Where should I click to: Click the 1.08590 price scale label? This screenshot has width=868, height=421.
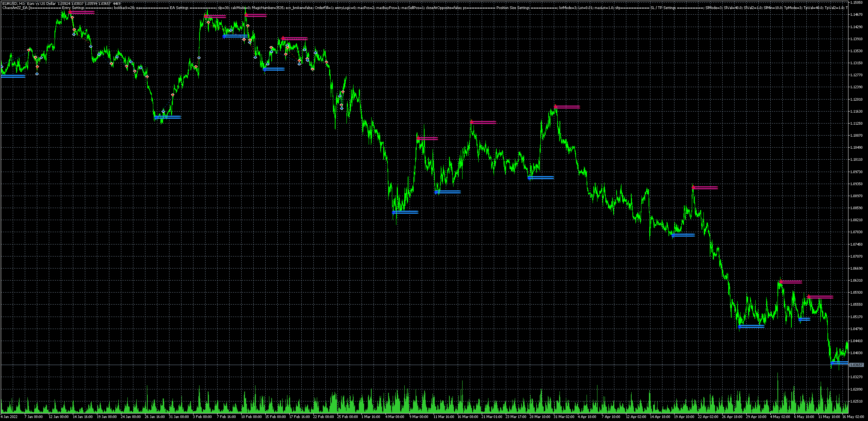(856, 208)
